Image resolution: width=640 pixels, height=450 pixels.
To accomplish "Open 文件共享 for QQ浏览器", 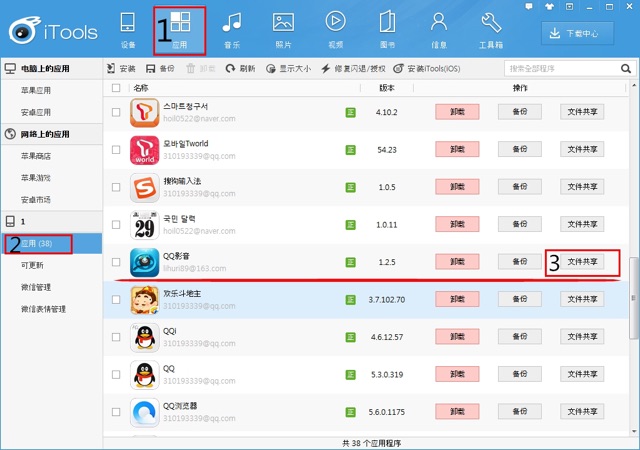I will pos(582,411).
